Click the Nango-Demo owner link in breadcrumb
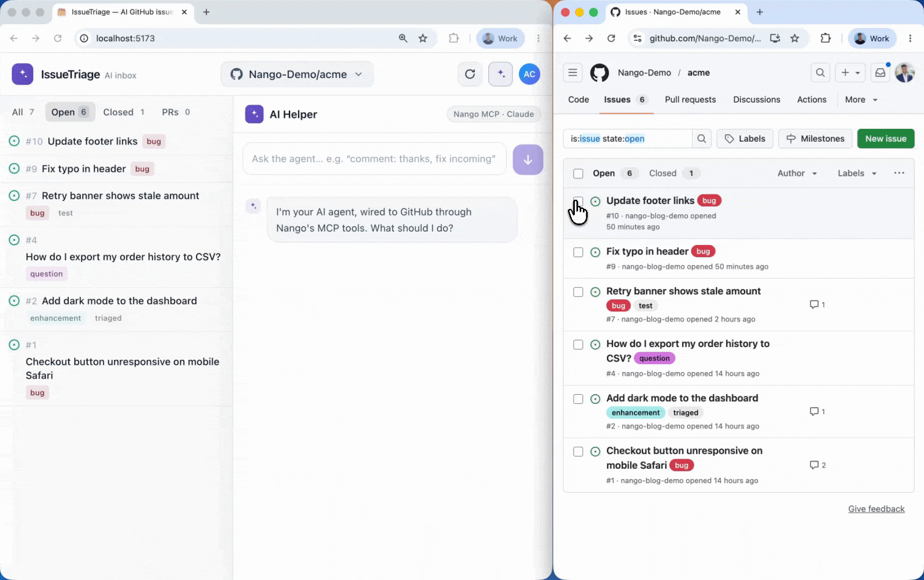The height and width of the screenshot is (580, 924). 644,73
